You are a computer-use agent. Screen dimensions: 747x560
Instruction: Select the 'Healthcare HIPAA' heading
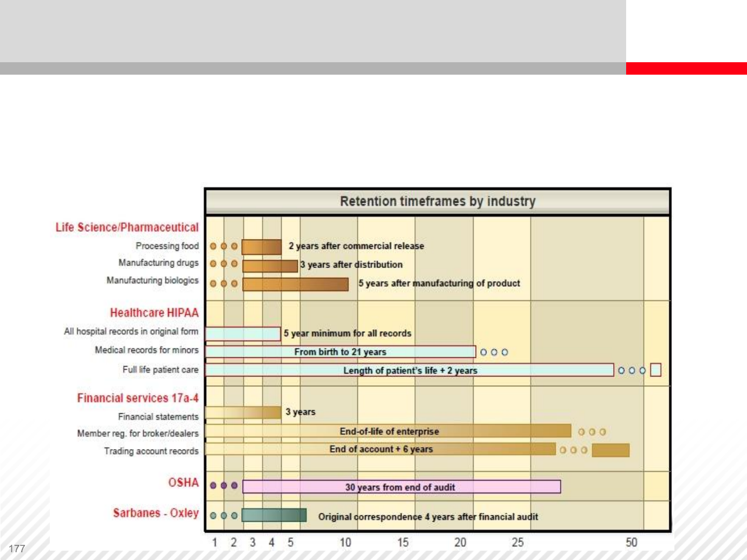coord(154,313)
